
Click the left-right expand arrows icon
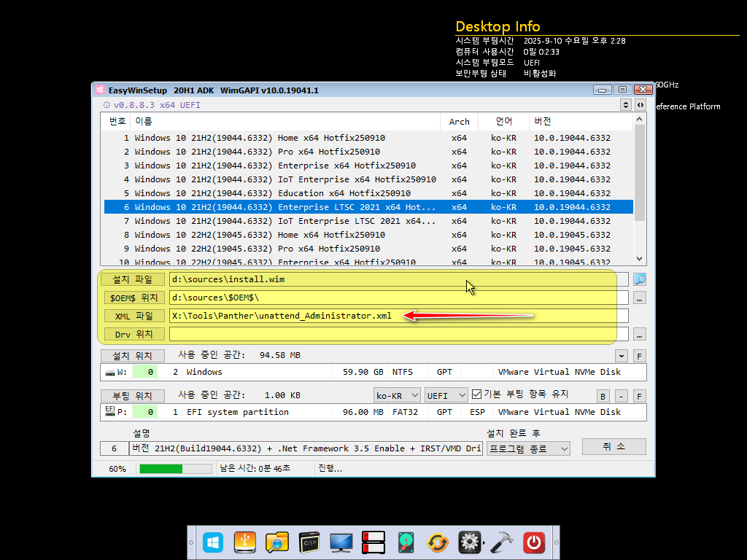pyautogui.click(x=640, y=105)
